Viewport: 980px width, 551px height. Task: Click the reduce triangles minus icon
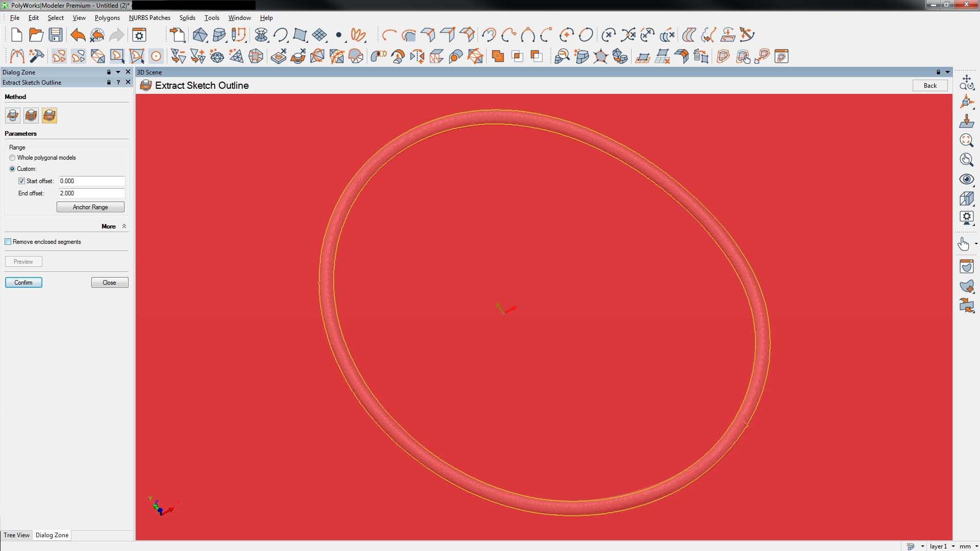point(178,56)
